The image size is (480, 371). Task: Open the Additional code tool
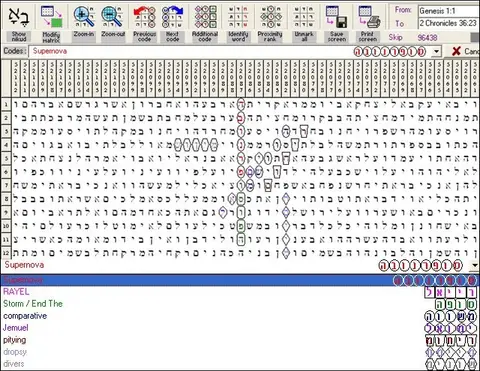(x=205, y=17)
